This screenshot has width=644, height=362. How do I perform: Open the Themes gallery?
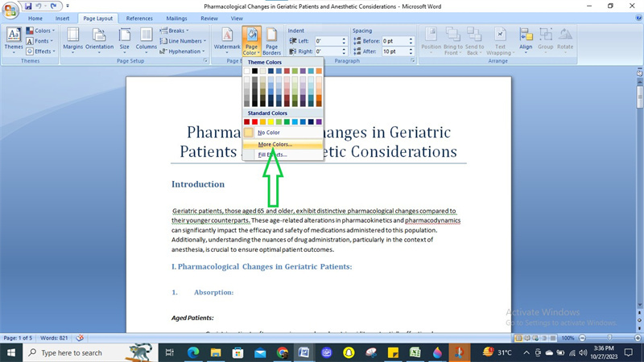[x=14, y=39]
